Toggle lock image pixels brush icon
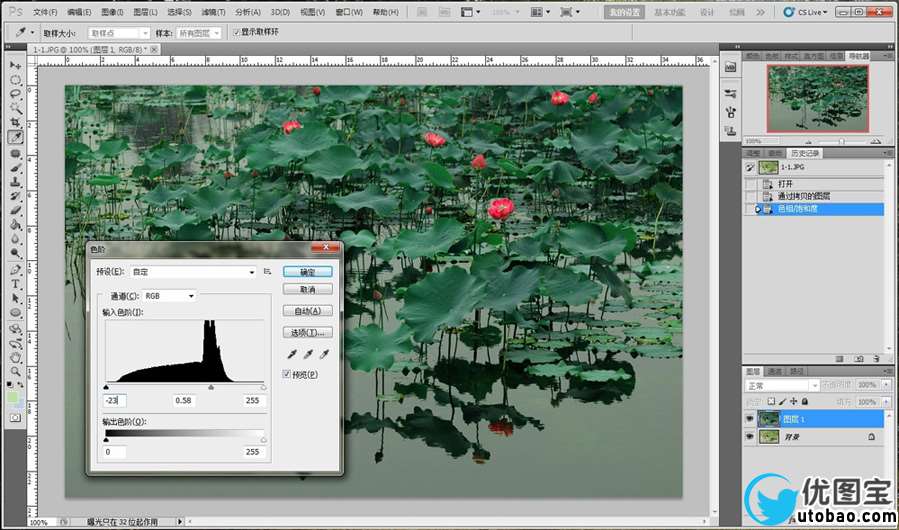The height and width of the screenshot is (530, 899). (x=783, y=402)
